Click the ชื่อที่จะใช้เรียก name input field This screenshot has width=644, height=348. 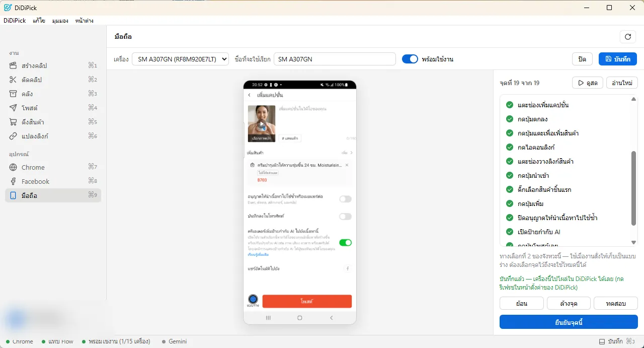335,59
